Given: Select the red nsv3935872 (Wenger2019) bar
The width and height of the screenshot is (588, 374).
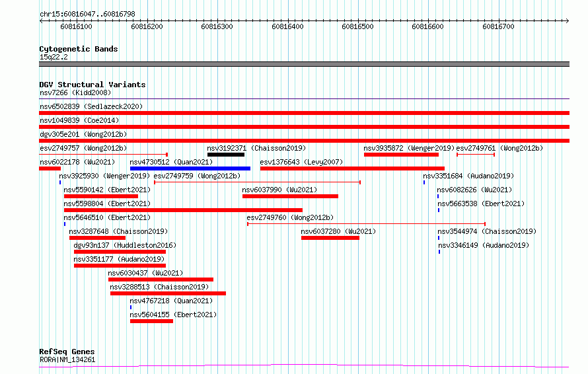Looking at the screenshot, I should click(x=401, y=155).
